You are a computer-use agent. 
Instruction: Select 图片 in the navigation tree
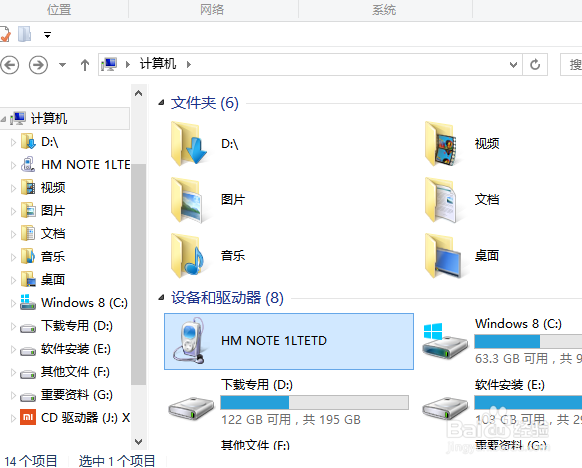53,210
